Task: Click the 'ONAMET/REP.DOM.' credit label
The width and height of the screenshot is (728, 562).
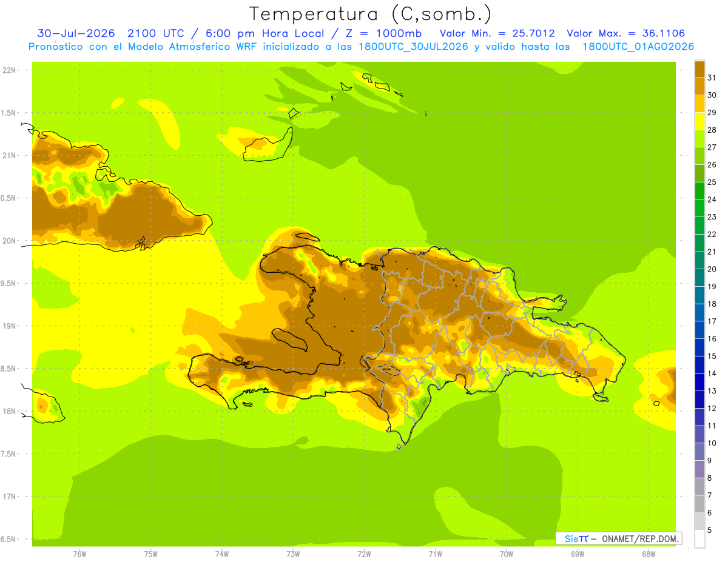Action: point(641,538)
